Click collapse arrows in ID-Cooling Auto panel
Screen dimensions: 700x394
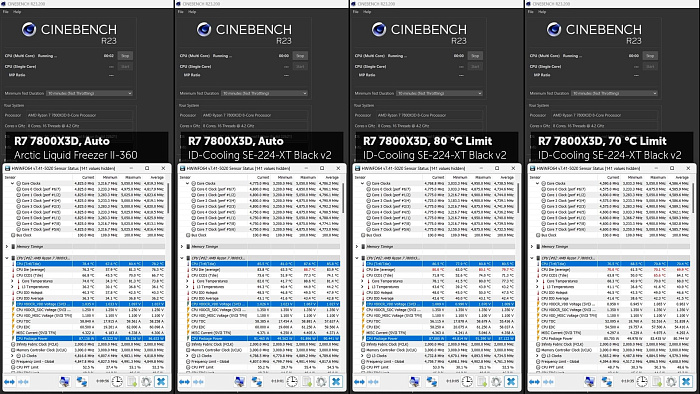tap(199, 382)
